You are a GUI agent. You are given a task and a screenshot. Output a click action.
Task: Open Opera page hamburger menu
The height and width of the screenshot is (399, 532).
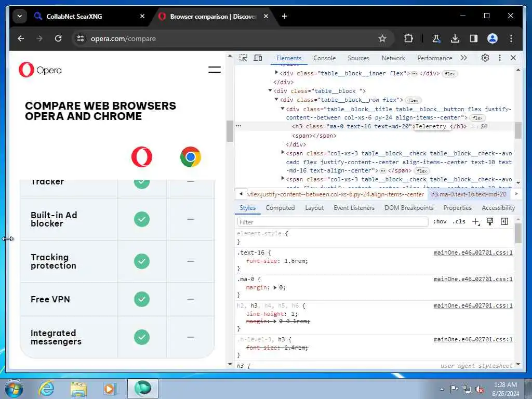[x=215, y=70]
